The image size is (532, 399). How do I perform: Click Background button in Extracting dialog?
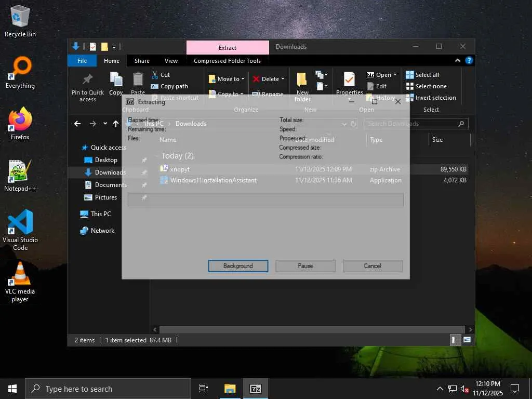pyautogui.click(x=238, y=266)
